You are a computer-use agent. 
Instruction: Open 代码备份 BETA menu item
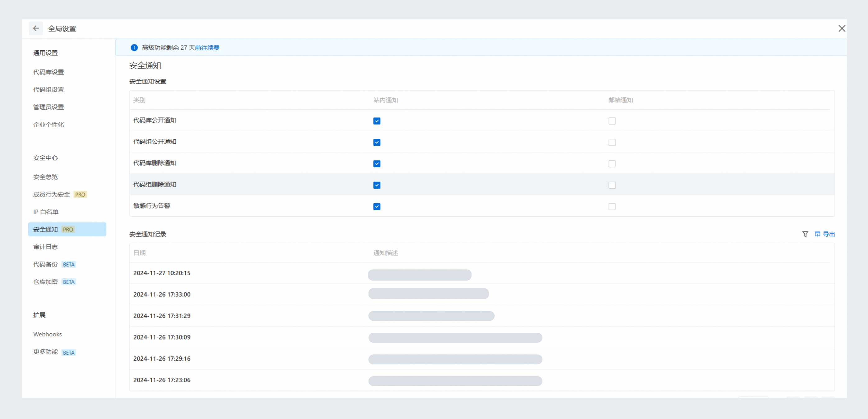pyautogui.click(x=55, y=264)
